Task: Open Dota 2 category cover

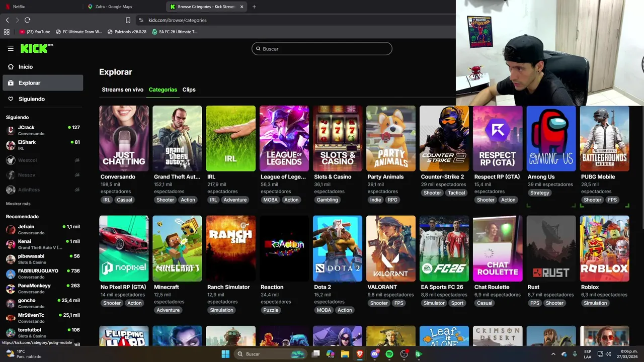Action: 338,248
